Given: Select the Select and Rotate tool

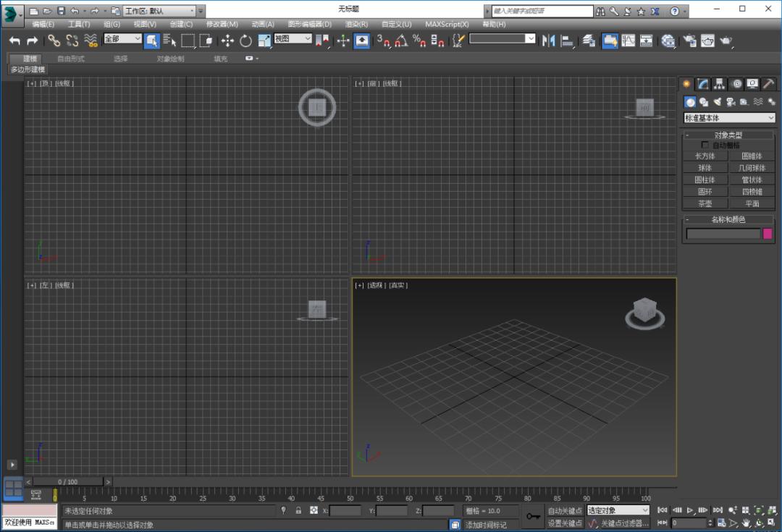Looking at the screenshot, I should point(246,41).
